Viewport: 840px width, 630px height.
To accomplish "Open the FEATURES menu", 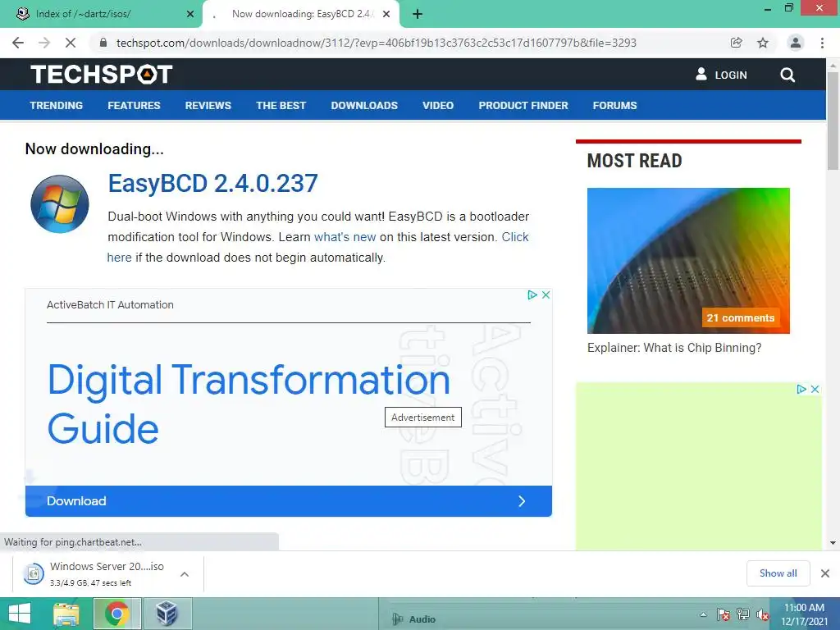I will click(134, 106).
